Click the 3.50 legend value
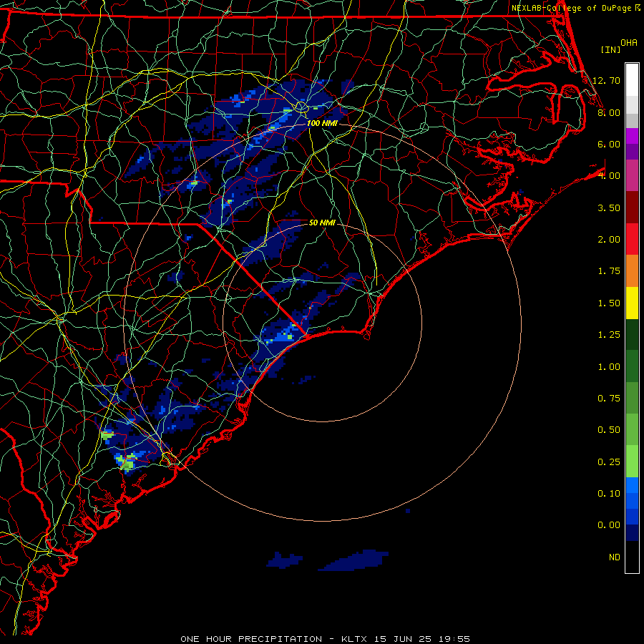Image resolution: width=644 pixels, height=644 pixels. [609, 208]
